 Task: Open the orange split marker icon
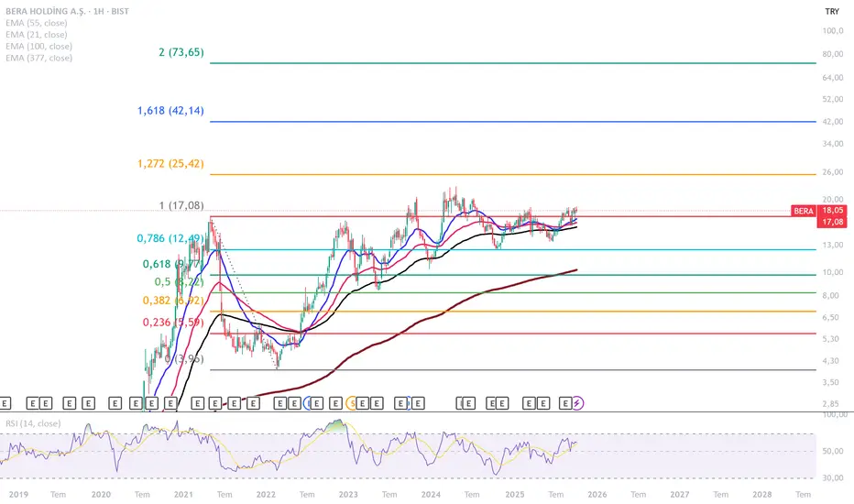coord(353,403)
